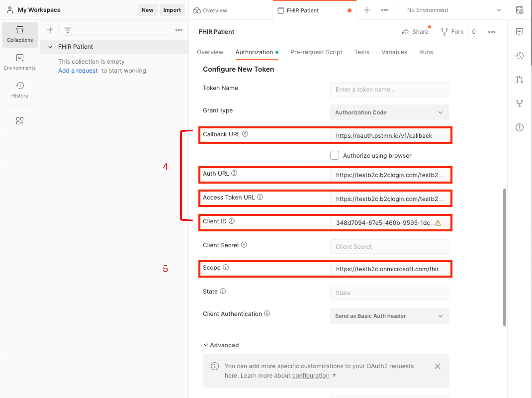Screen dimensions: 532x398
Task: Click the State input field
Action: 390,293
